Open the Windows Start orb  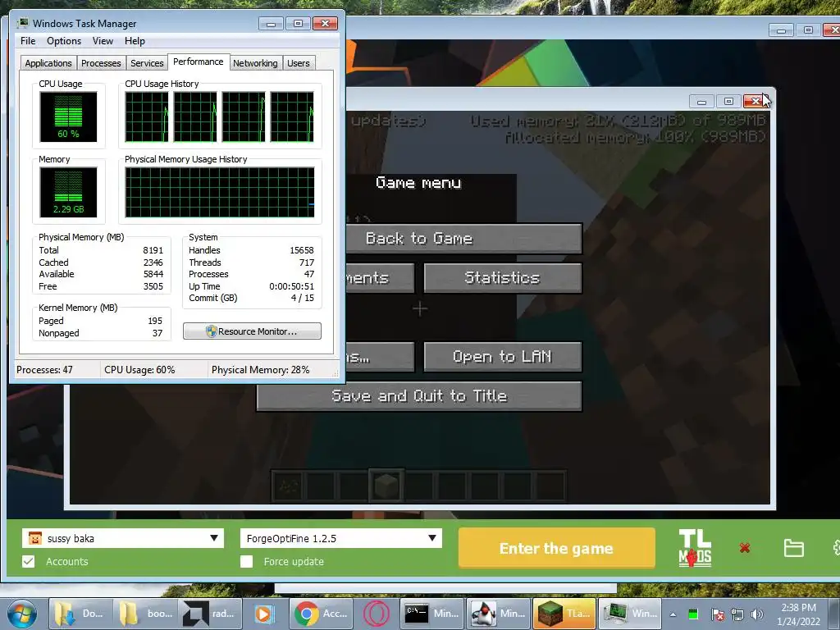tap(21, 614)
